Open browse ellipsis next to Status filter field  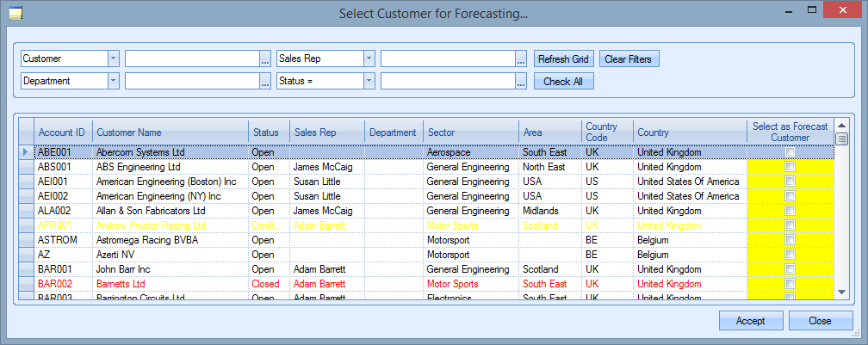pos(521,82)
